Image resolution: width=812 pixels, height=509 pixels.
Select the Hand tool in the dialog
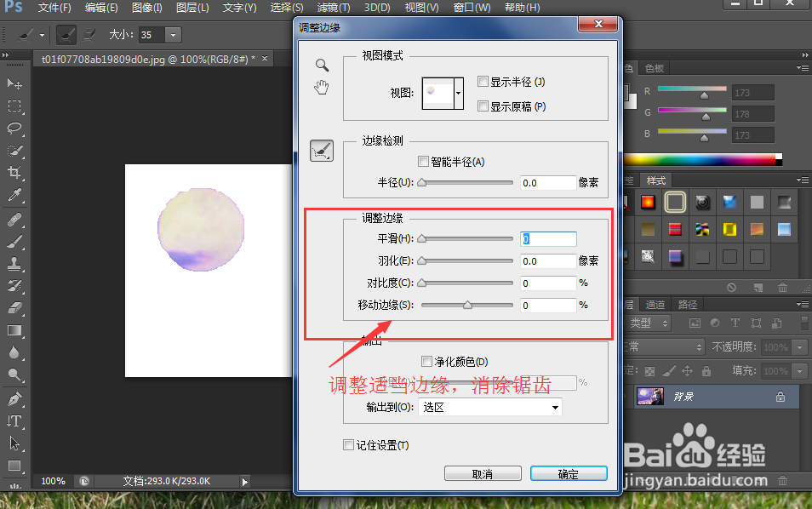pos(322,88)
